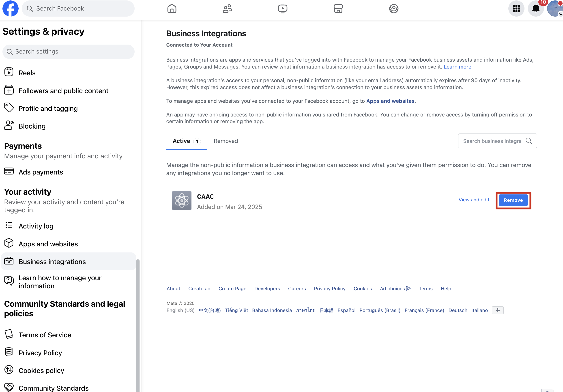Click the Community Standards handshake icon
This screenshot has height=392, width=563.
coord(9,388)
